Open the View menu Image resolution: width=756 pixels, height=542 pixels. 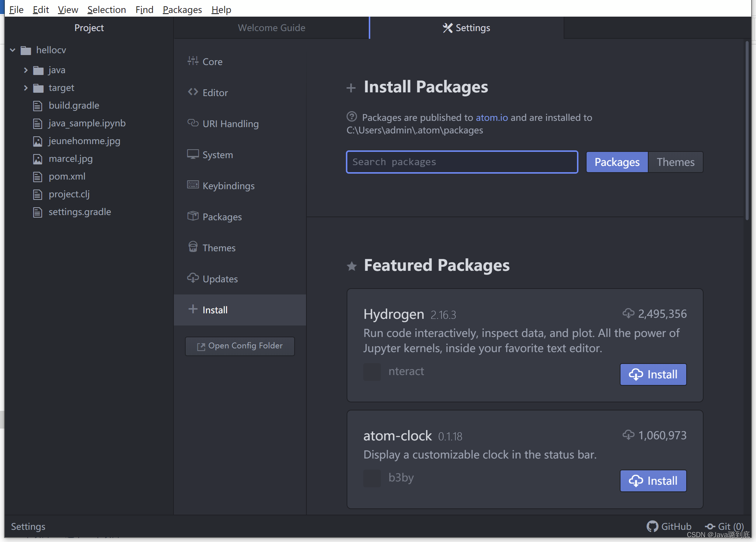pos(68,9)
